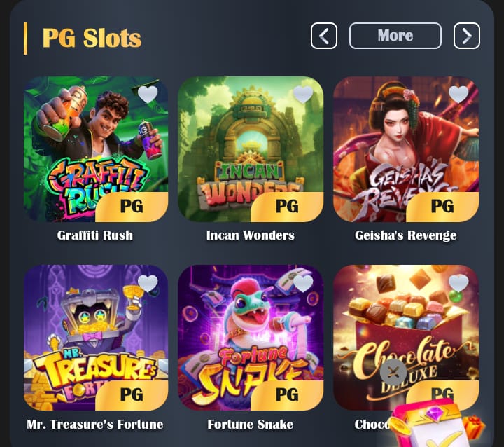Launch the Graffiti Rush game thumbnail
Viewport: 504px width, 447px height.
point(96,149)
